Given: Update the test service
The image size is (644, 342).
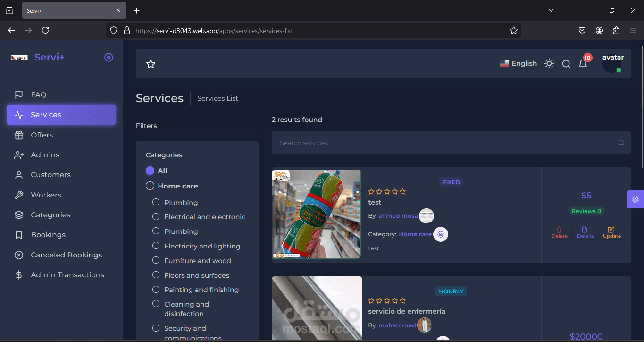Looking at the screenshot, I should pos(611,232).
